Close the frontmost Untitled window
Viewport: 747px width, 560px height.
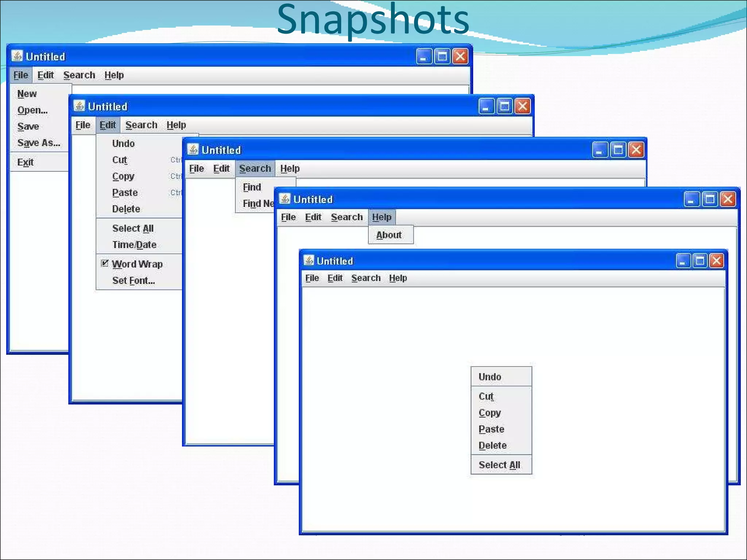pos(716,261)
